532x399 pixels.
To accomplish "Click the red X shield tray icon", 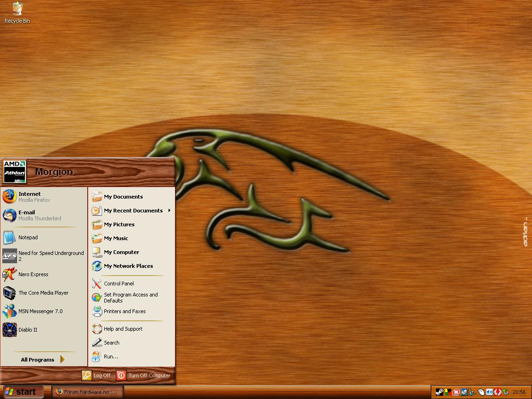I will [x=456, y=392].
